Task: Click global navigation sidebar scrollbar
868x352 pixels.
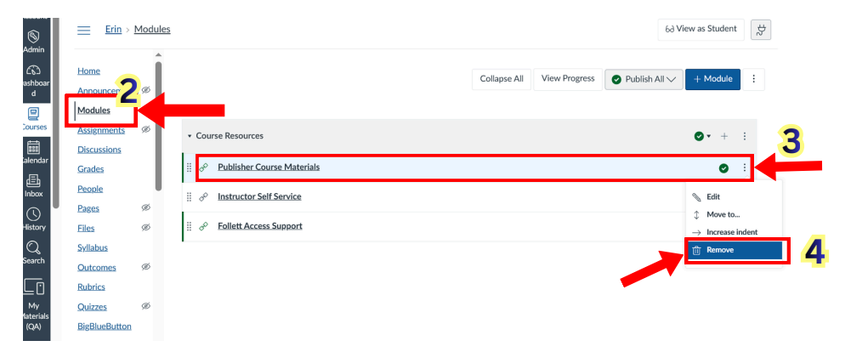Action: point(55,113)
